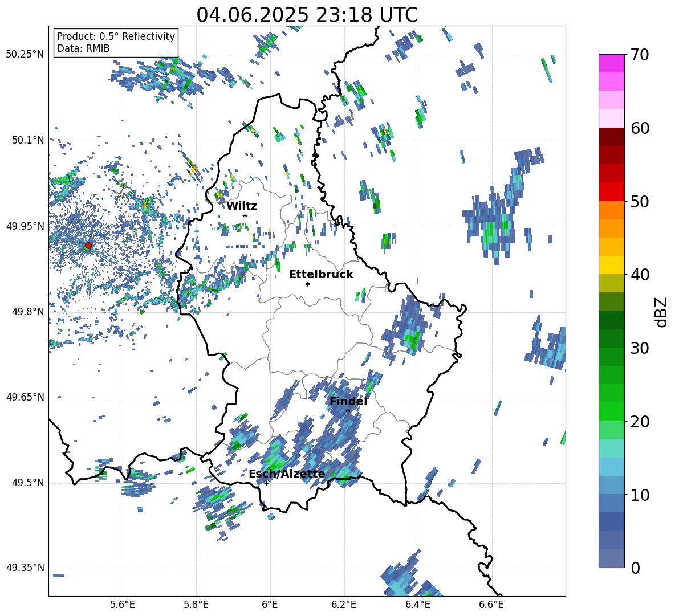675x616 pixels.
Task: Click the slate blue swatch at colorbar bottom
Action: pos(611,559)
